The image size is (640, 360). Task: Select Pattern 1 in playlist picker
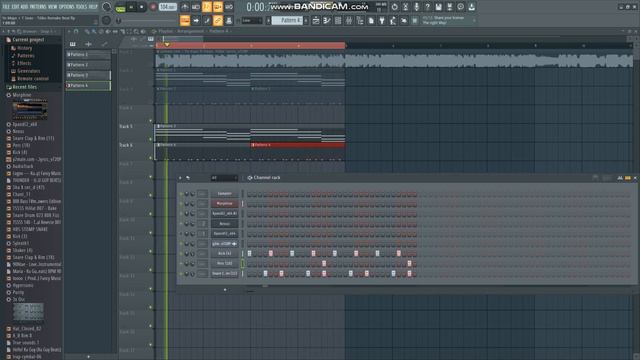[x=88, y=54]
